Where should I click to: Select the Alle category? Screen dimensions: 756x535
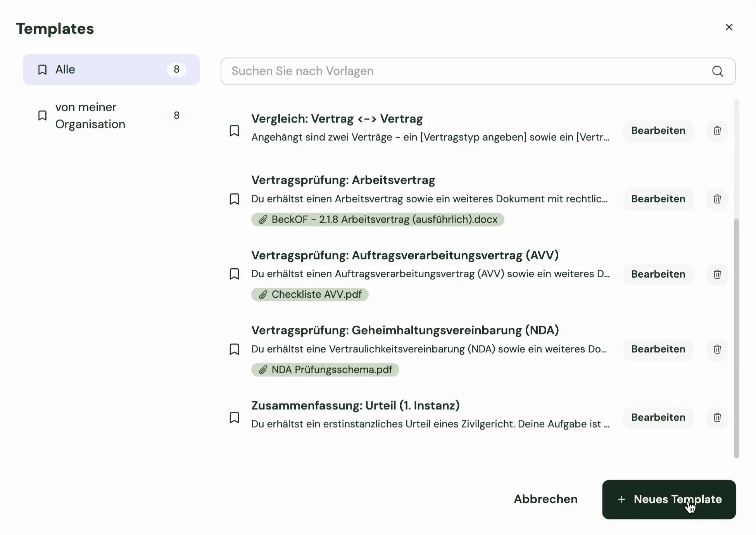111,69
